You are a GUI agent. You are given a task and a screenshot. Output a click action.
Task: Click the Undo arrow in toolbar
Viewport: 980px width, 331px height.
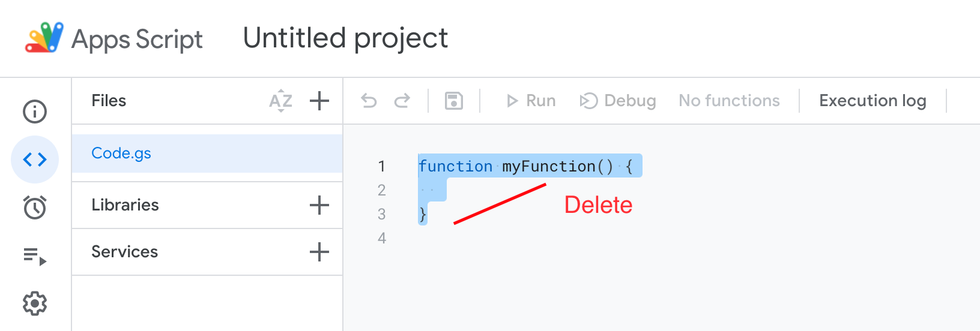(369, 101)
